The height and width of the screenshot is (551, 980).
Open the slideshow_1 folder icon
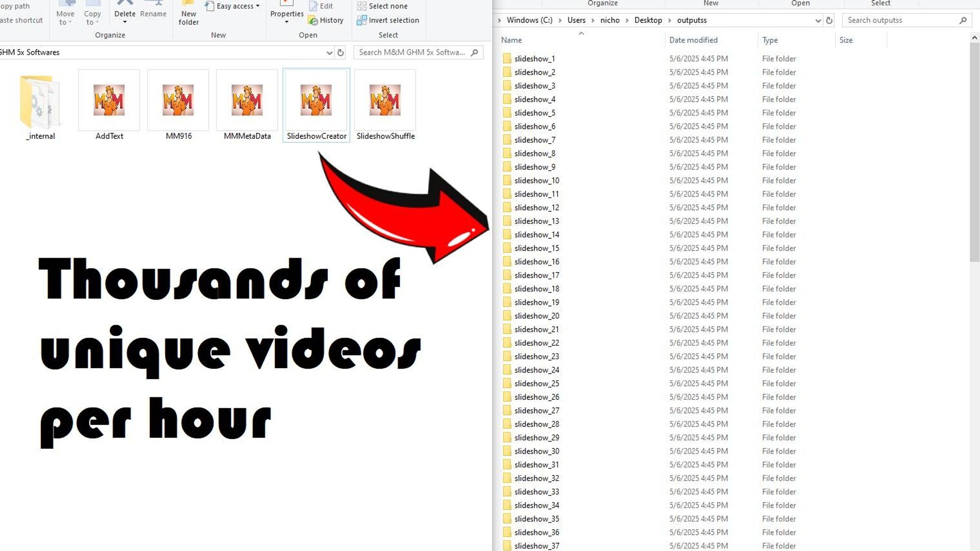(507, 59)
